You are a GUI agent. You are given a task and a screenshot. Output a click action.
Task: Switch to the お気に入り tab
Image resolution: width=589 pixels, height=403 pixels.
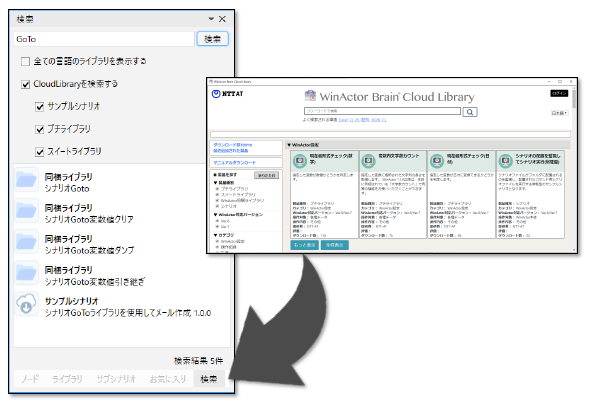(168, 379)
